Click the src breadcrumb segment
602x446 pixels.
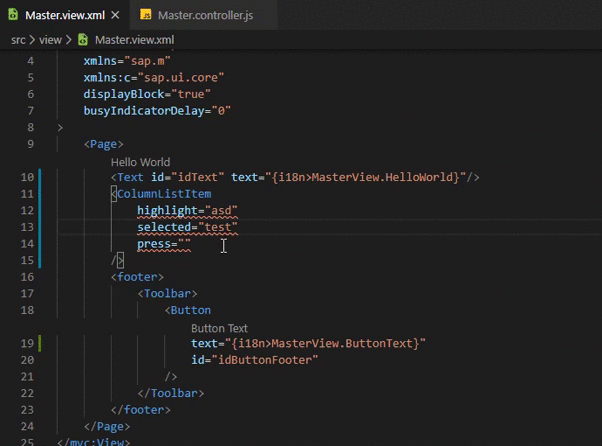point(18,40)
